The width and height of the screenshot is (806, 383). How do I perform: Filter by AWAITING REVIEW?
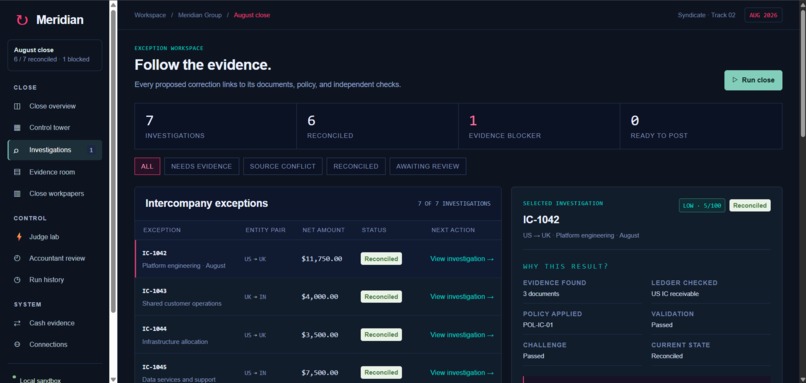click(x=428, y=167)
